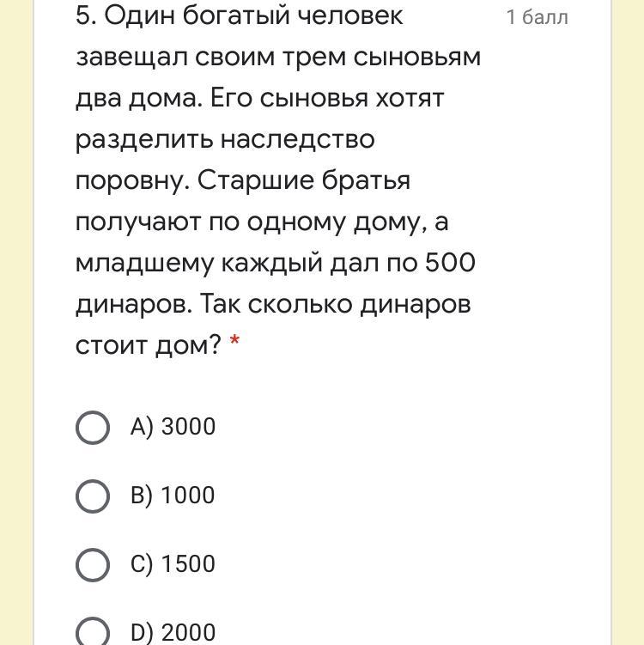Click the question number "5."
This screenshot has height=645, width=644.
[x=85, y=15]
